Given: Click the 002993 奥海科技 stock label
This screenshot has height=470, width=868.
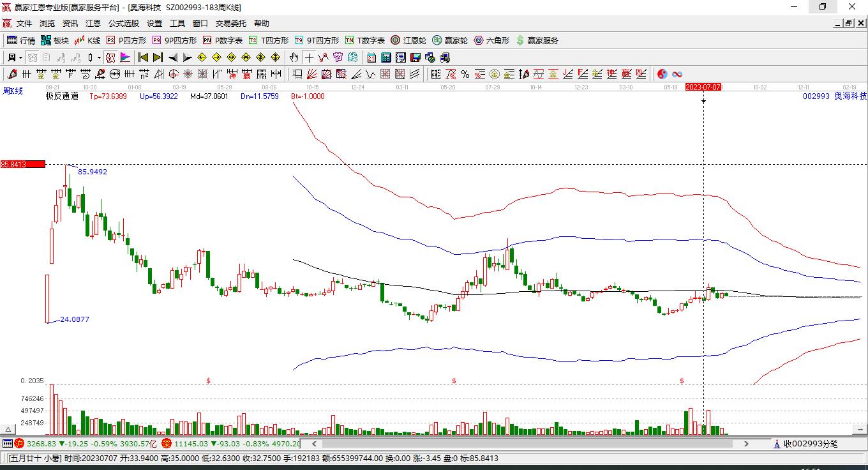Looking at the screenshot, I should pyautogui.click(x=835, y=96).
